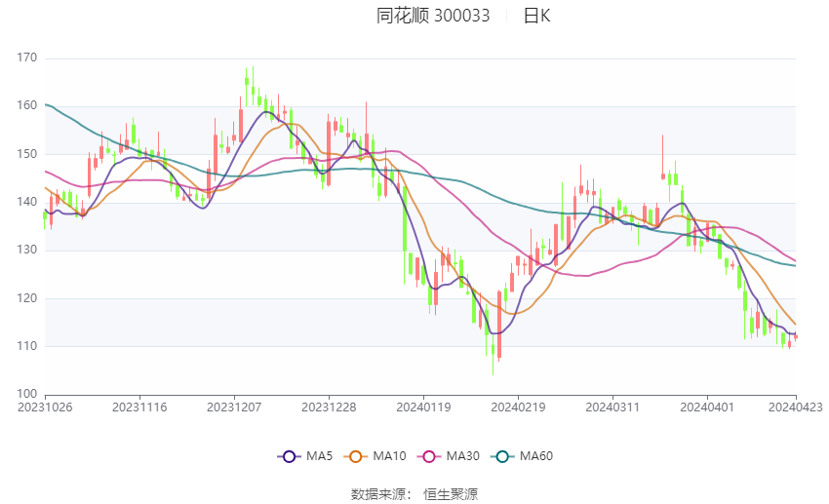Viewport: 829px width, 504px height.
Task: Click the x-axis date 20240423
Action: pos(796,407)
